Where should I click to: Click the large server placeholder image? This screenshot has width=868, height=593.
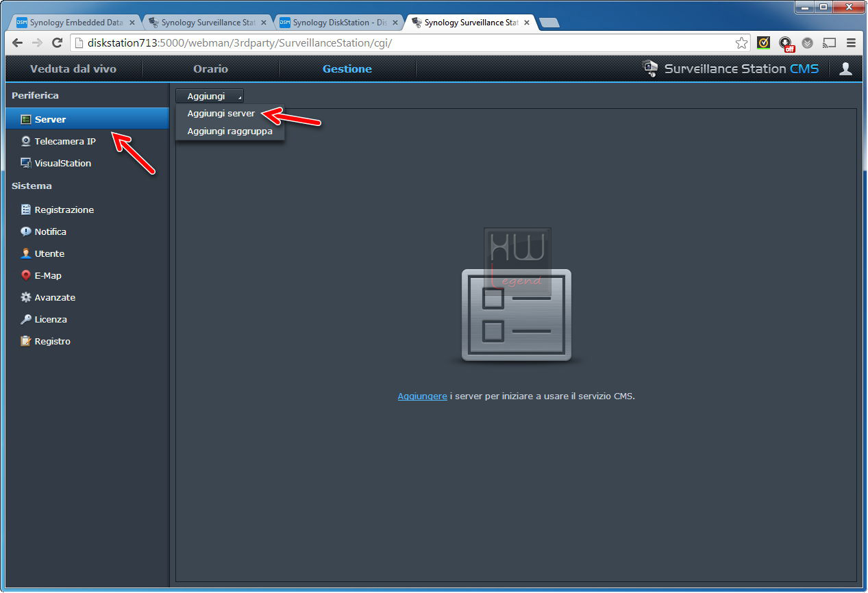click(x=517, y=316)
